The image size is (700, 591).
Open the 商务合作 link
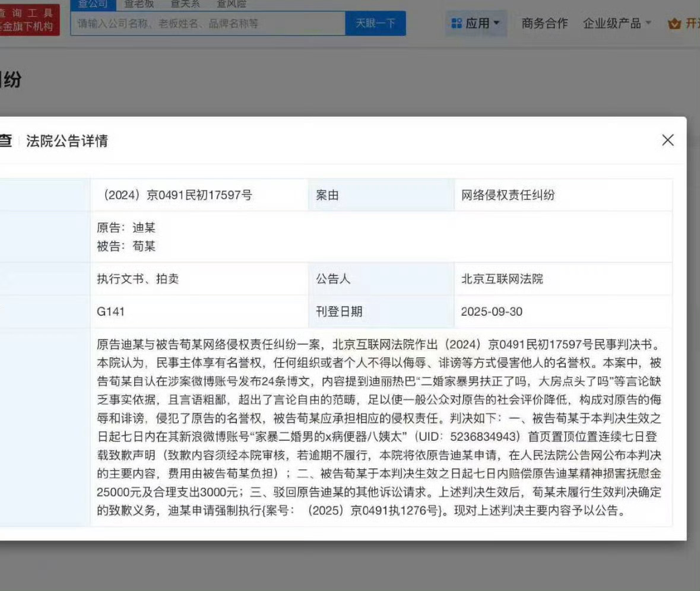[544, 24]
